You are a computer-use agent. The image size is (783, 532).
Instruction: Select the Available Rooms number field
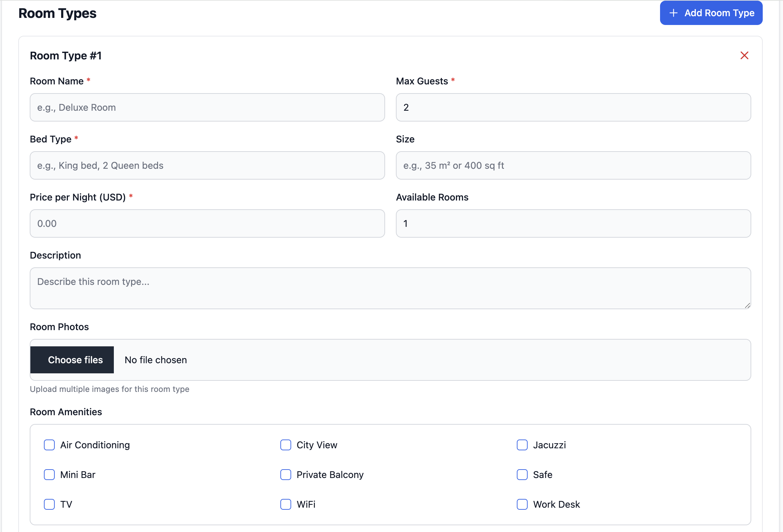(x=573, y=223)
